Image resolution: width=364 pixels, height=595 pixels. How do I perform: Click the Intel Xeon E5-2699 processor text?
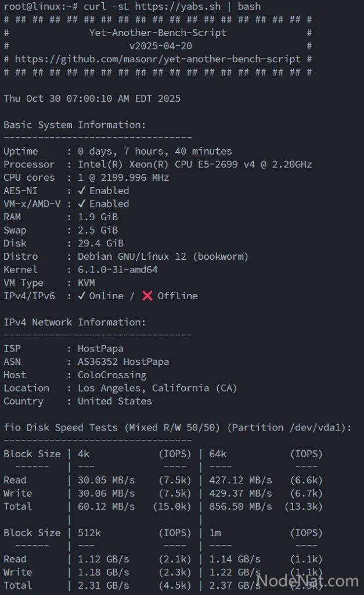click(x=195, y=164)
